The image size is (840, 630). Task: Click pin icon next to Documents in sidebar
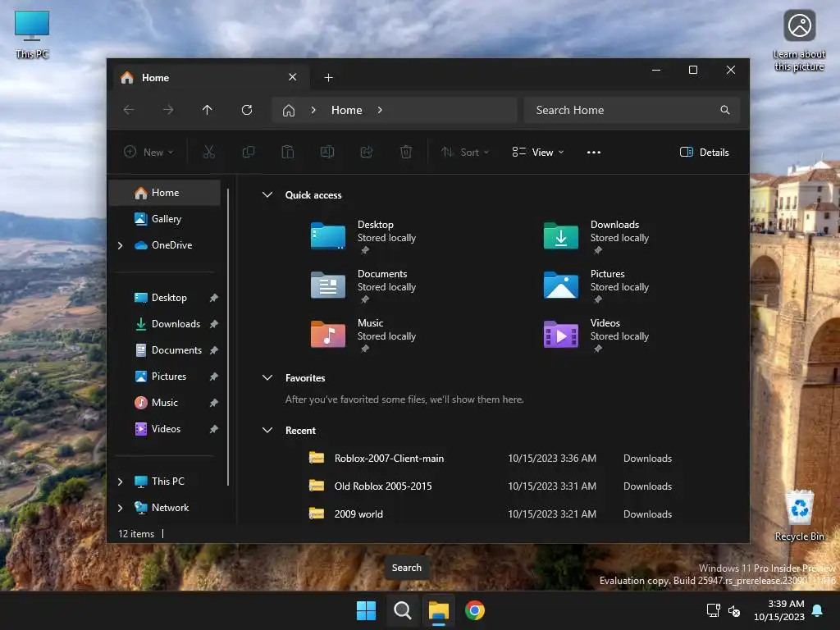(x=214, y=350)
